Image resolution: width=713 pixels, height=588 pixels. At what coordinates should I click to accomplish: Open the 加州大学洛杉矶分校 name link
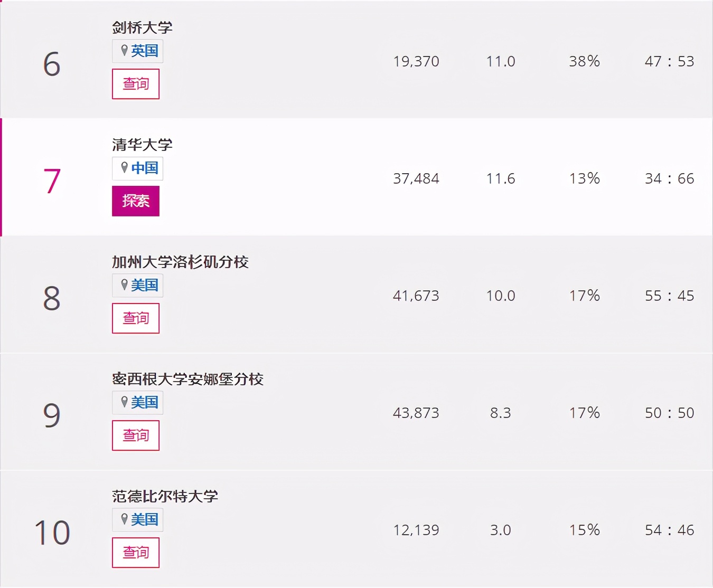point(180,262)
